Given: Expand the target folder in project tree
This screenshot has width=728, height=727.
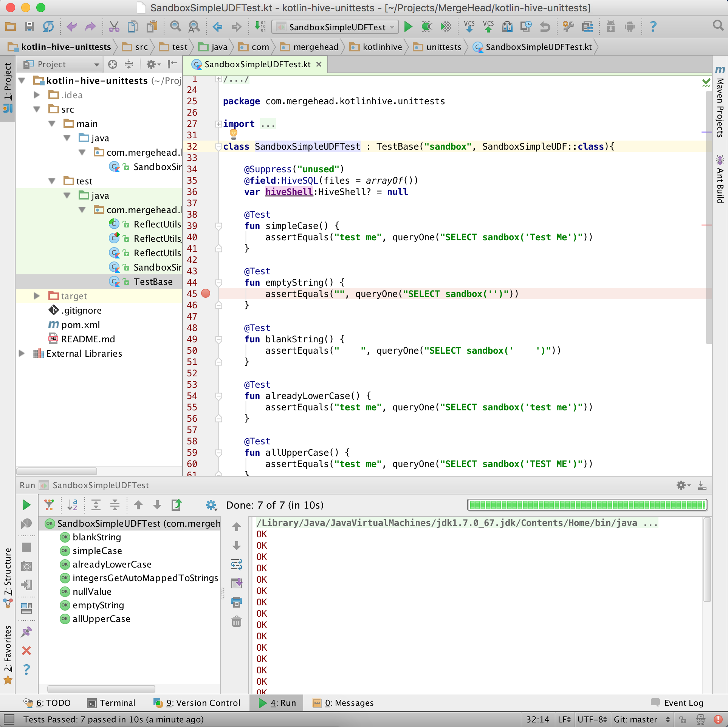Looking at the screenshot, I should pyautogui.click(x=37, y=296).
